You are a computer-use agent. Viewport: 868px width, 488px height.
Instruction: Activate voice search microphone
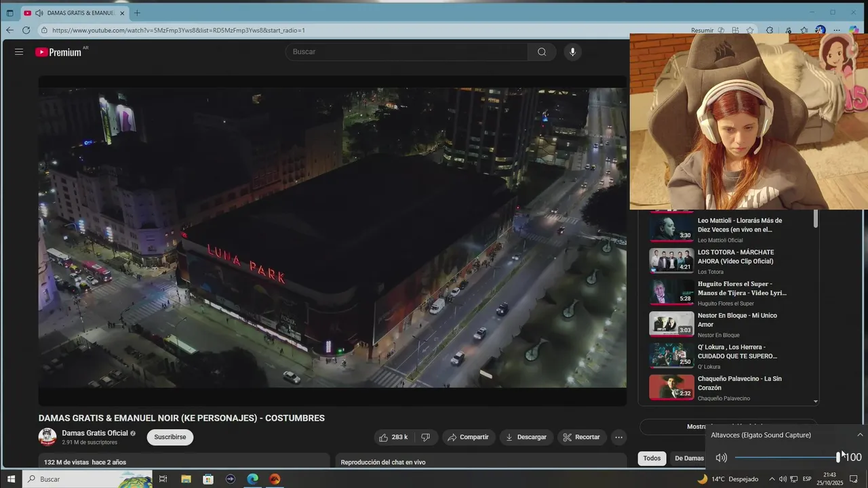point(573,52)
